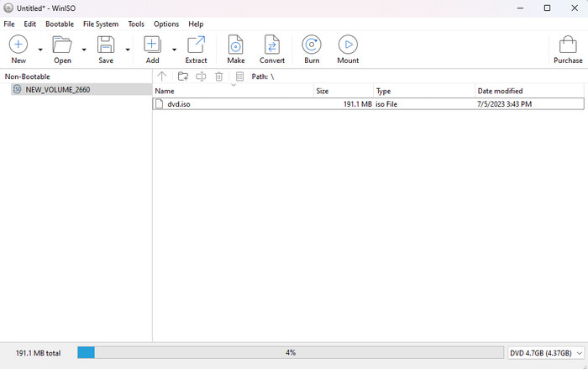Open the Edit menu
Image resolution: width=588 pixels, height=369 pixels.
coord(30,24)
